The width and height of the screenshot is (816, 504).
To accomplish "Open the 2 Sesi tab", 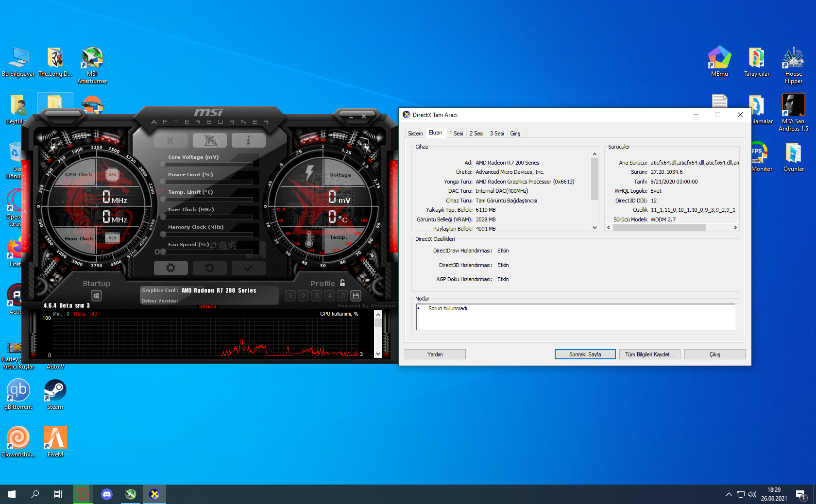I will [x=476, y=134].
